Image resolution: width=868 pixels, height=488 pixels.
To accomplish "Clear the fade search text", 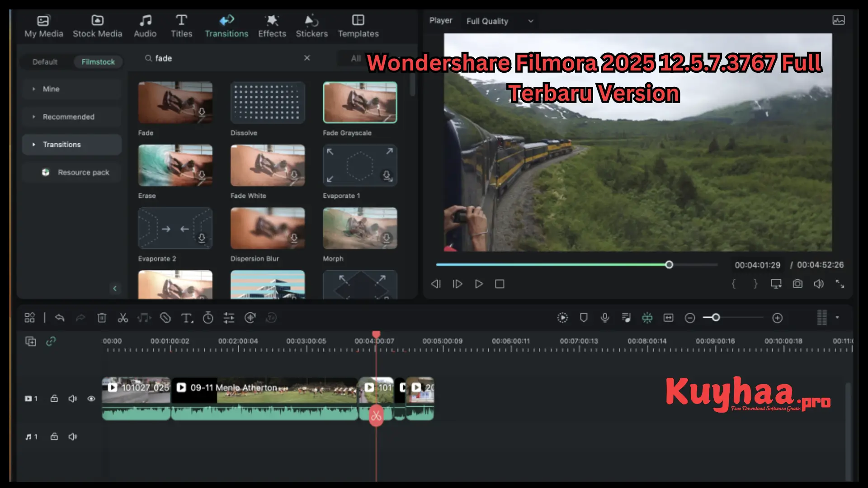I will pos(307,58).
